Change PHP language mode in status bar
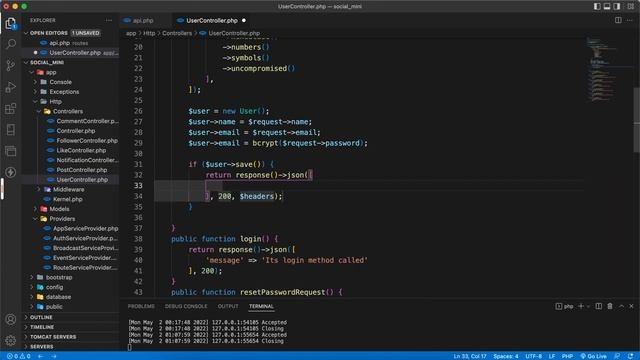 tap(567, 356)
